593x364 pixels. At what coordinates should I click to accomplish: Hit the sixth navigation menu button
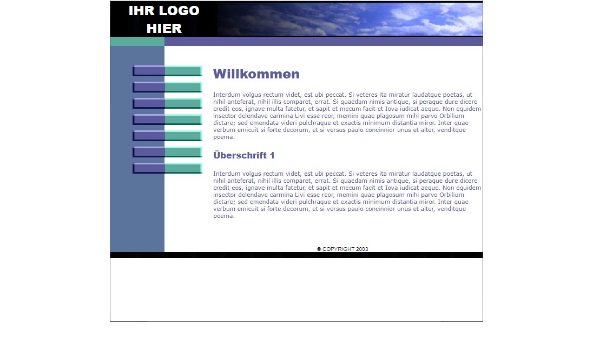(167, 152)
